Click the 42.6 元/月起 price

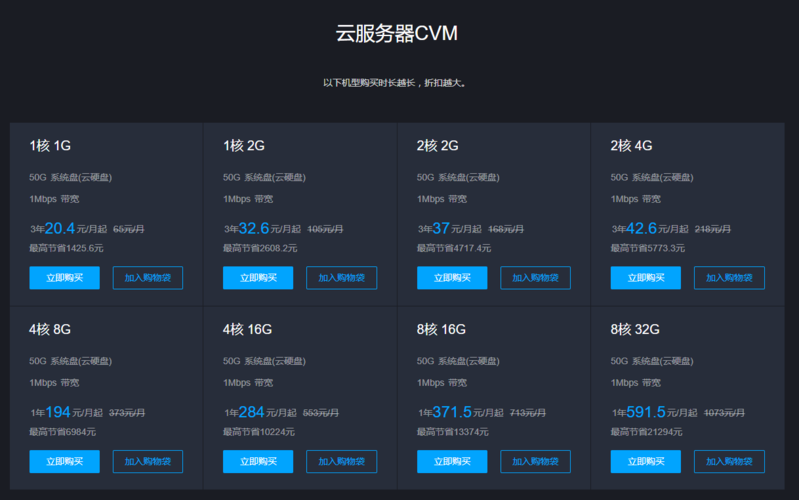pos(657,228)
